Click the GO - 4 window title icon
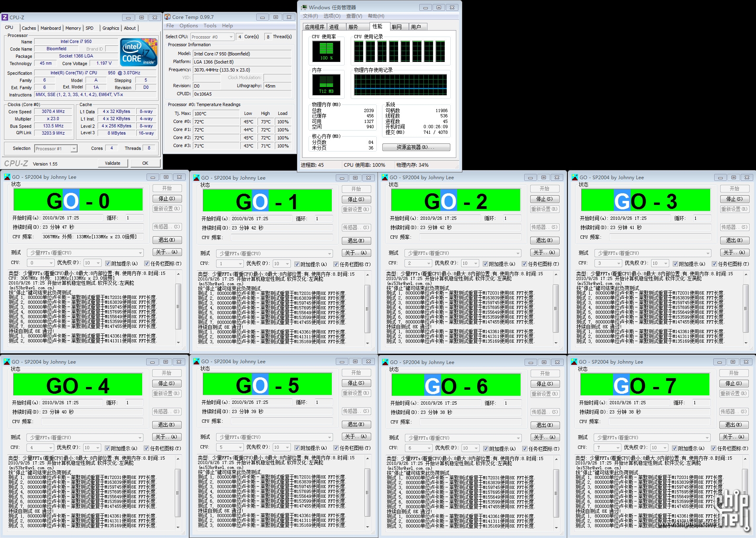 pyautogui.click(x=7, y=362)
